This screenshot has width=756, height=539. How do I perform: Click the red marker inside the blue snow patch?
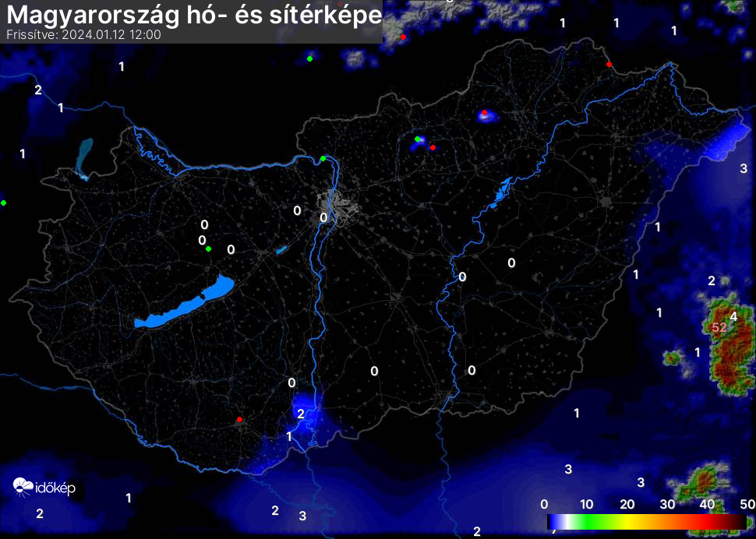(x=485, y=114)
